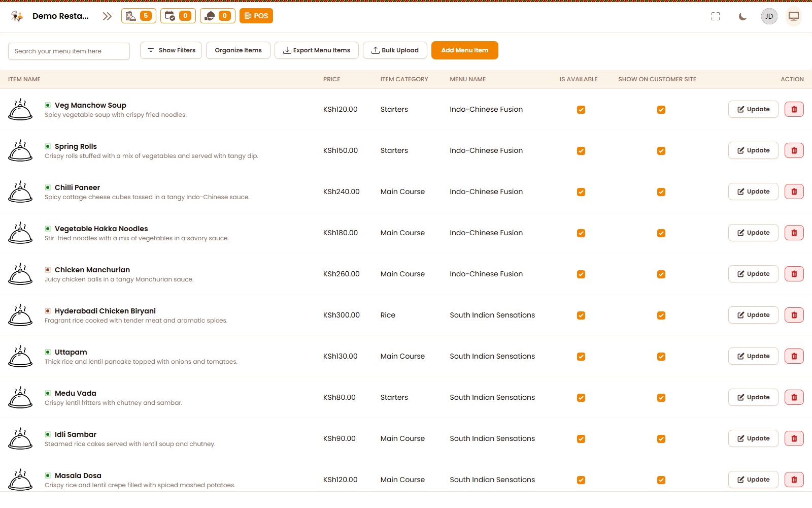Export Menu Items
812x508 pixels.
click(x=317, y=50)
